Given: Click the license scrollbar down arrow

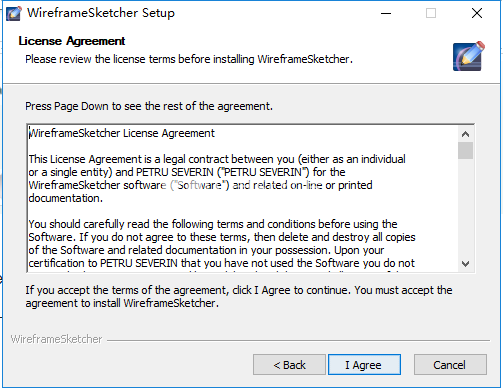Looking at the screenshot, I should click(465, 264).
